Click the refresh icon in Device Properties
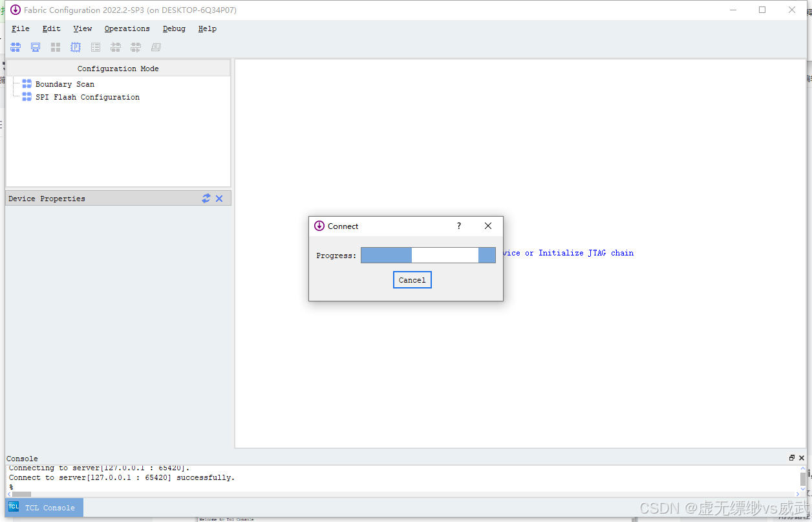Screen dimensions: 812x522 [206, 199]
